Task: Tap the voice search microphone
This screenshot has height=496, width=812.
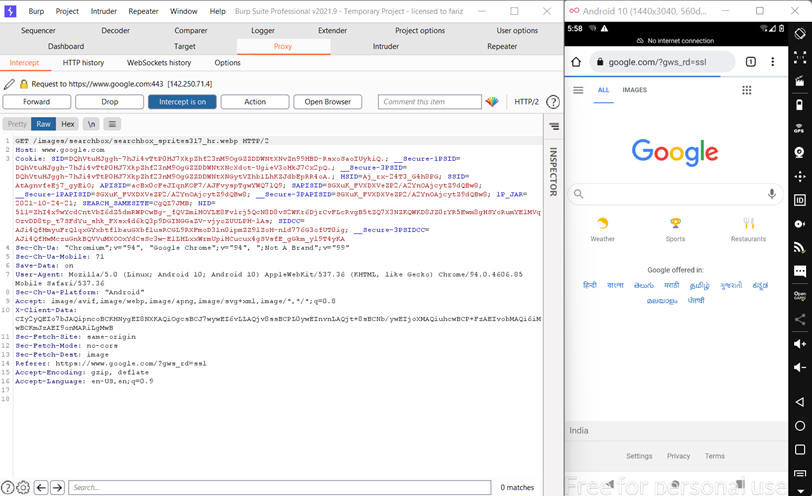Action: [x=772, y=194]
